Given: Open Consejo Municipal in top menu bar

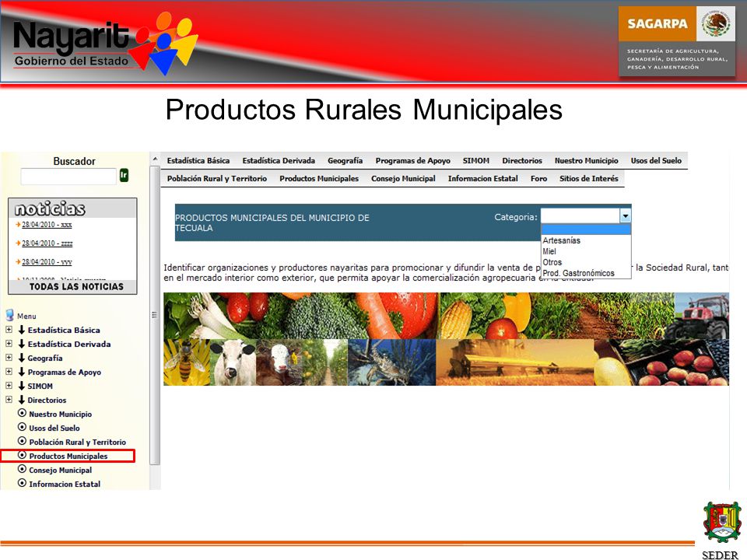Looking at the screenshot, I should pyautogui.click(x=403, y=179).
